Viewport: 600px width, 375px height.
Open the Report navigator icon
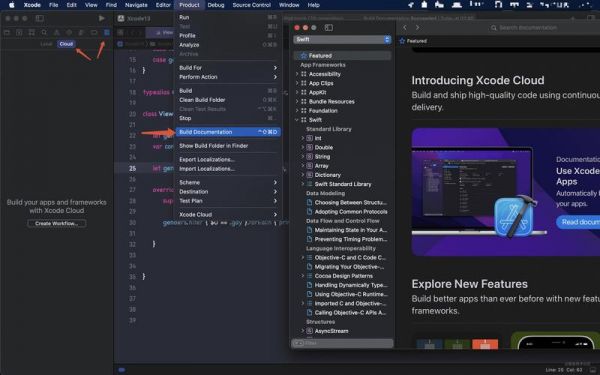click(107, 33)
